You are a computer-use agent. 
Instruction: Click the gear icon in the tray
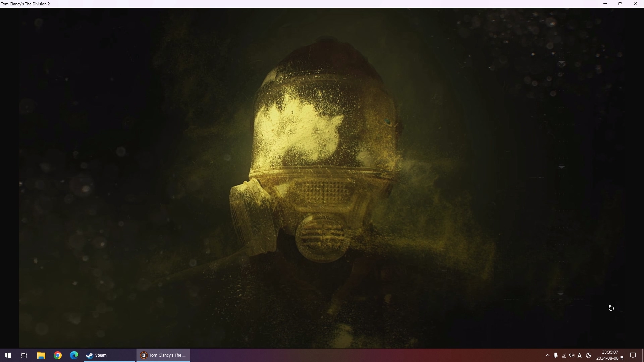coord(589,355)
